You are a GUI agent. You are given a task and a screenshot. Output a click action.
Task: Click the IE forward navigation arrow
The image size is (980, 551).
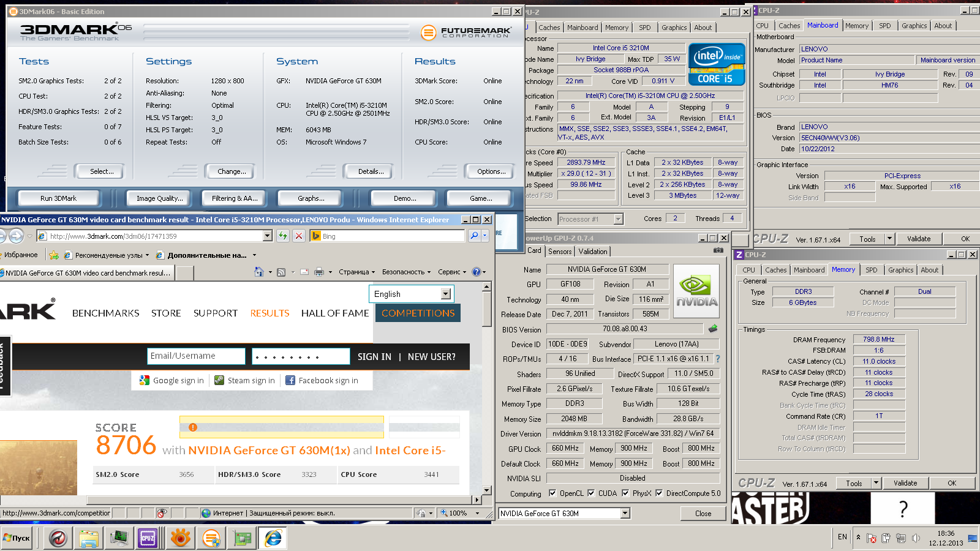(x=16, y=236)
